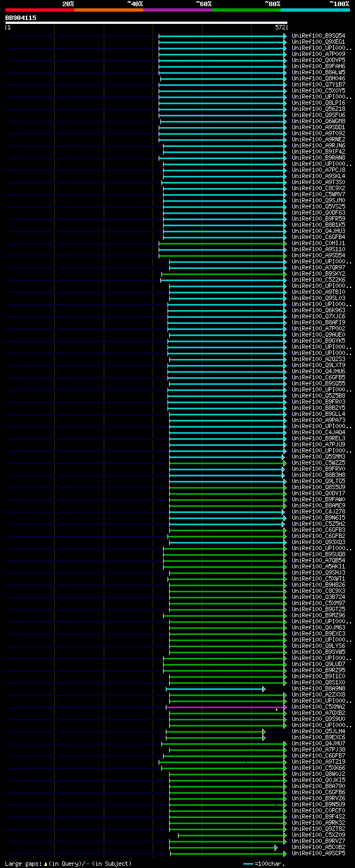Image resolution: width=355 pixels, height=868 pixels.
Task: Select hit label UniRef100_A7QR97
Action: [318, 267]
